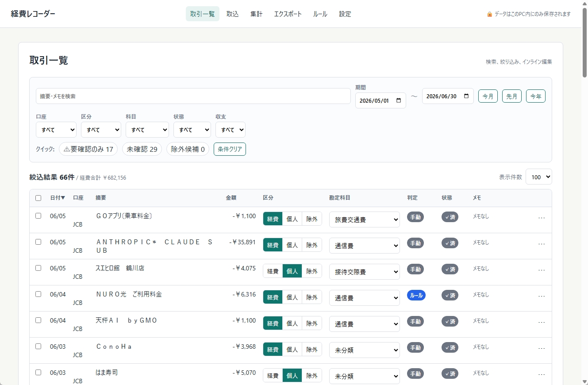
Task: Click the メモなし memo on GOアプリ row
Action: (x=481, y=216)
